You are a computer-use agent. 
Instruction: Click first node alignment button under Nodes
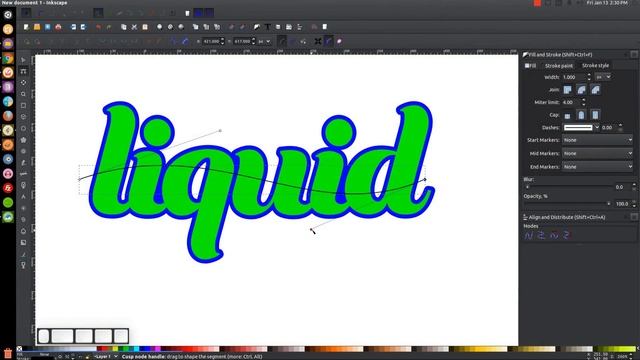[529, 236]
